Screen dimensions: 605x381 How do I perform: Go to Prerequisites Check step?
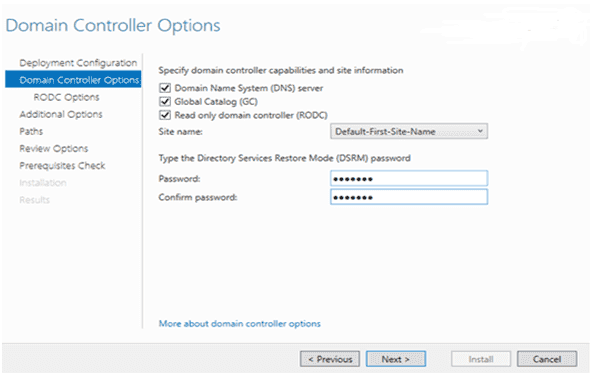62,166
